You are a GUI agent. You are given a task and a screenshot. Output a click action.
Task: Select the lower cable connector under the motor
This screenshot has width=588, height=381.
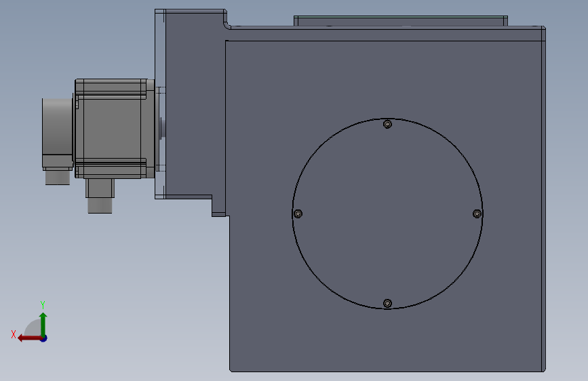(100, 196)
